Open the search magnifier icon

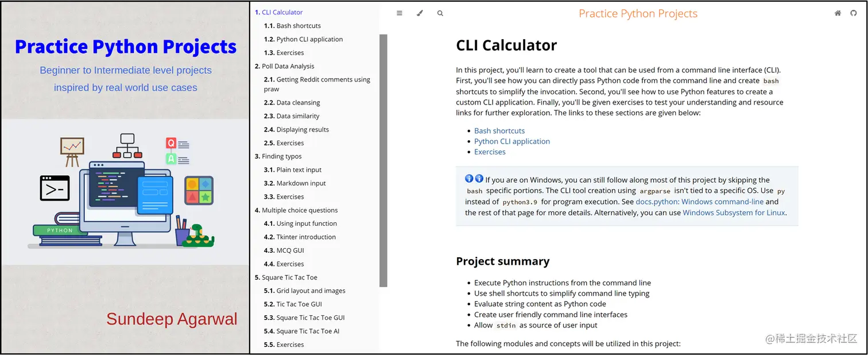click(440, 13)
